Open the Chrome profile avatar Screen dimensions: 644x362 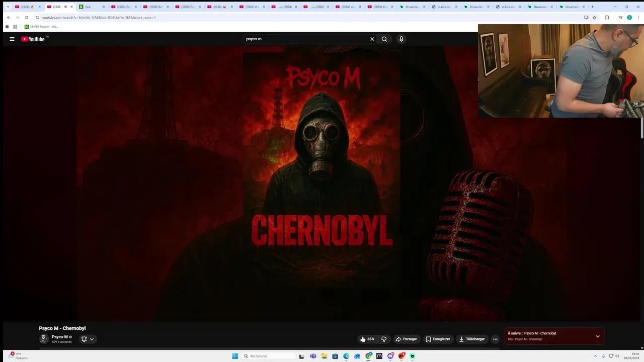629,17
